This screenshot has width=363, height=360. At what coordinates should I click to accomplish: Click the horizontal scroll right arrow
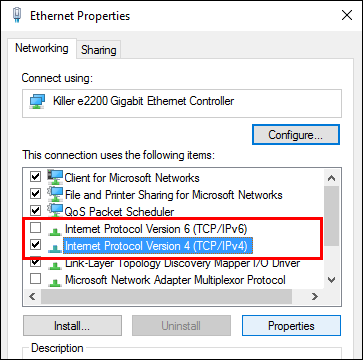pos(314,296)
